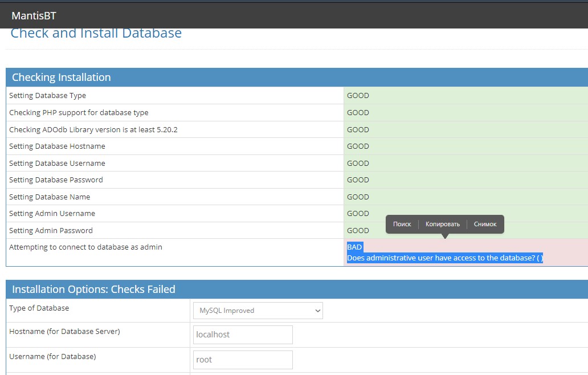The image size is (588, 375).
Task: Click the Check and Install Database heading
Action: point(96,34)
